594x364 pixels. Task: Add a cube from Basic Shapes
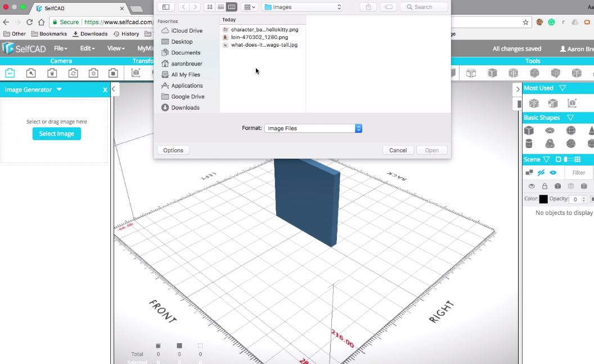click(529, 131)
